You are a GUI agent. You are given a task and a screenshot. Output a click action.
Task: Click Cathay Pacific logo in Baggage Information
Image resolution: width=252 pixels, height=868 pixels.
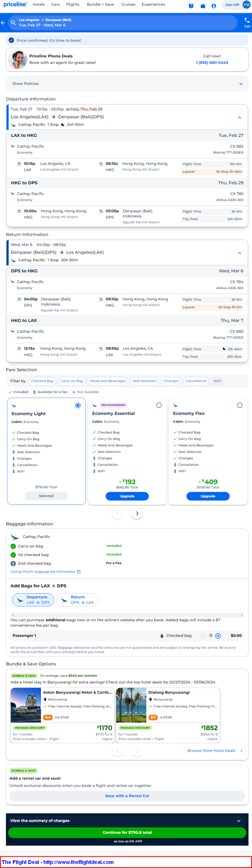pos(15,537)
